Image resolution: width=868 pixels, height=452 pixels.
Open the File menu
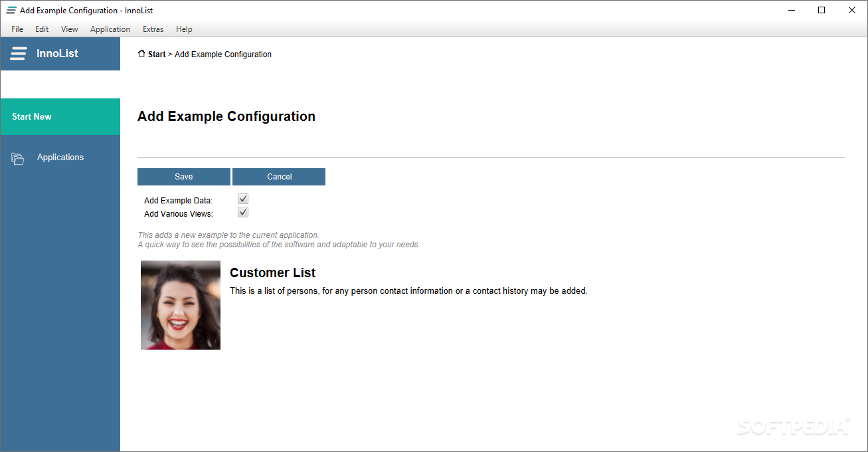(x=17, y=29)
